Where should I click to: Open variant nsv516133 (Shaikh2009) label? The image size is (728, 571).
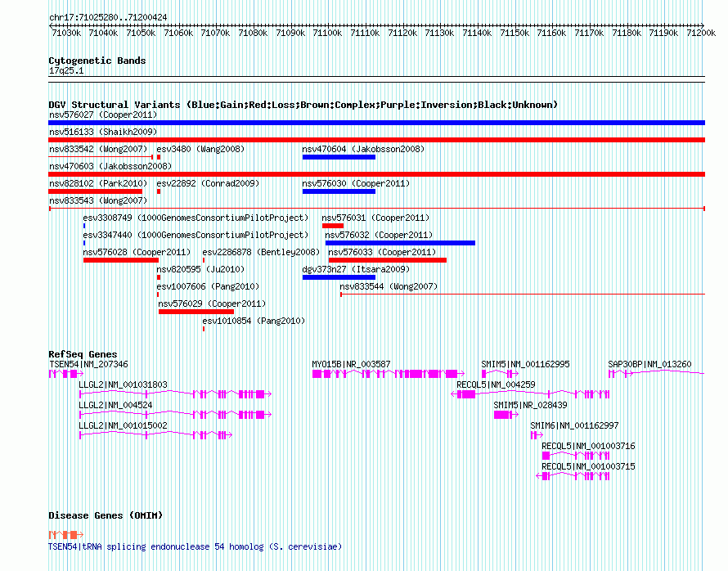tap(103, 133)
